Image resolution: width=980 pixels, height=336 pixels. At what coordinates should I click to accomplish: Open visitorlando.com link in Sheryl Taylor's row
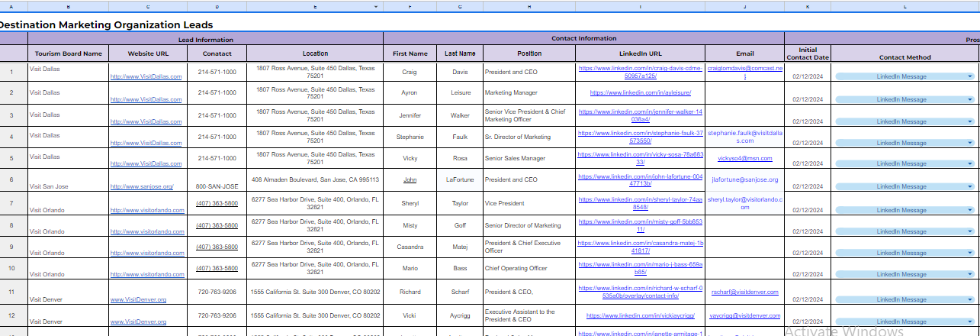[x=148, y=210]
